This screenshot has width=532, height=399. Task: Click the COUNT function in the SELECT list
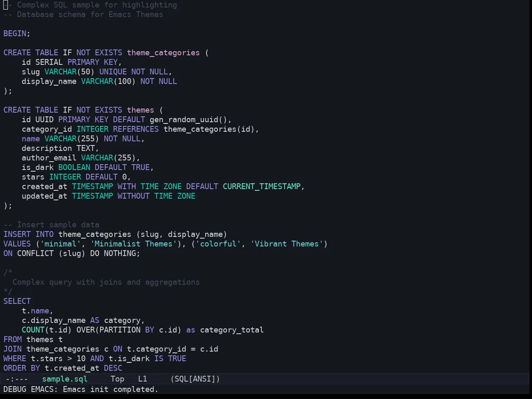click(x=33, y=330)
